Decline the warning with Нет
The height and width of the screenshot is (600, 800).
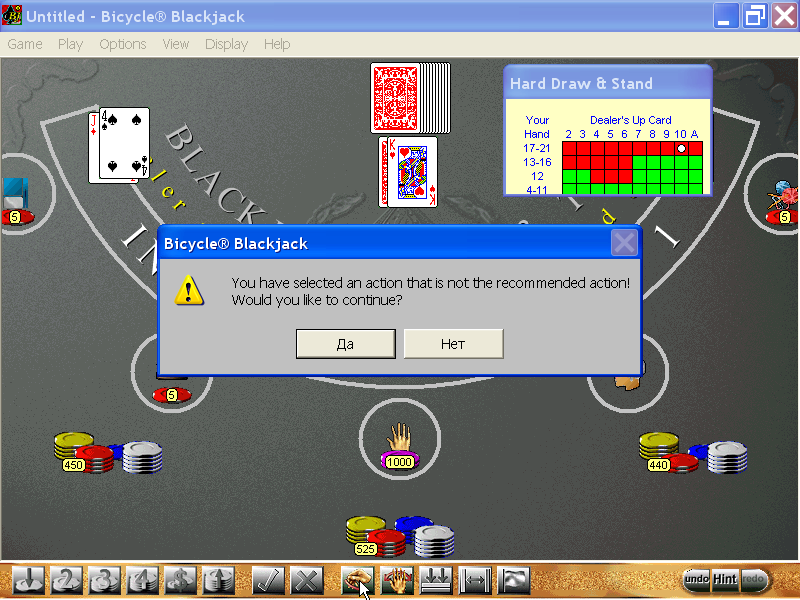(x=453, y=344)
